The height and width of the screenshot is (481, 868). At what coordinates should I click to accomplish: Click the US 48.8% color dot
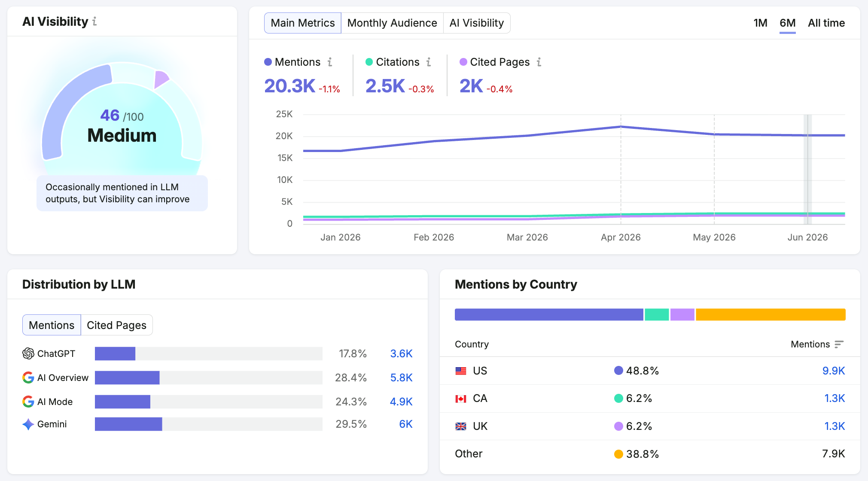pyautogui.click(x=618, y=371)
